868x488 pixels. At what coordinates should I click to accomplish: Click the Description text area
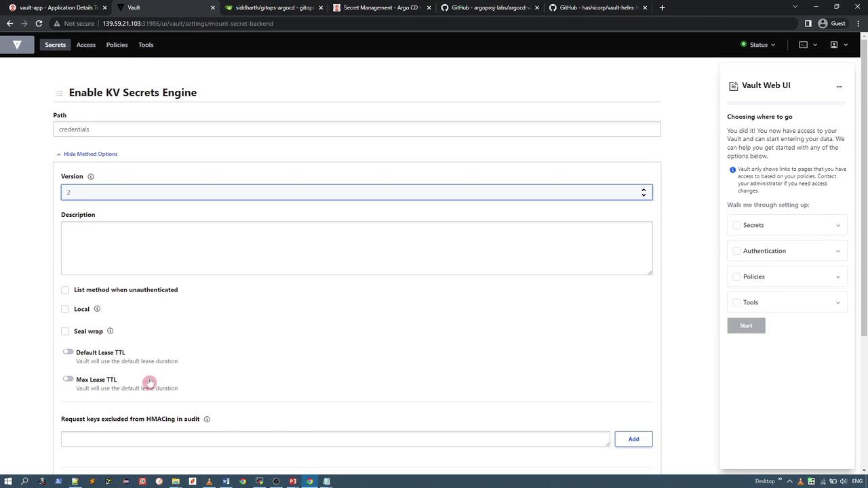coord(357,248)
